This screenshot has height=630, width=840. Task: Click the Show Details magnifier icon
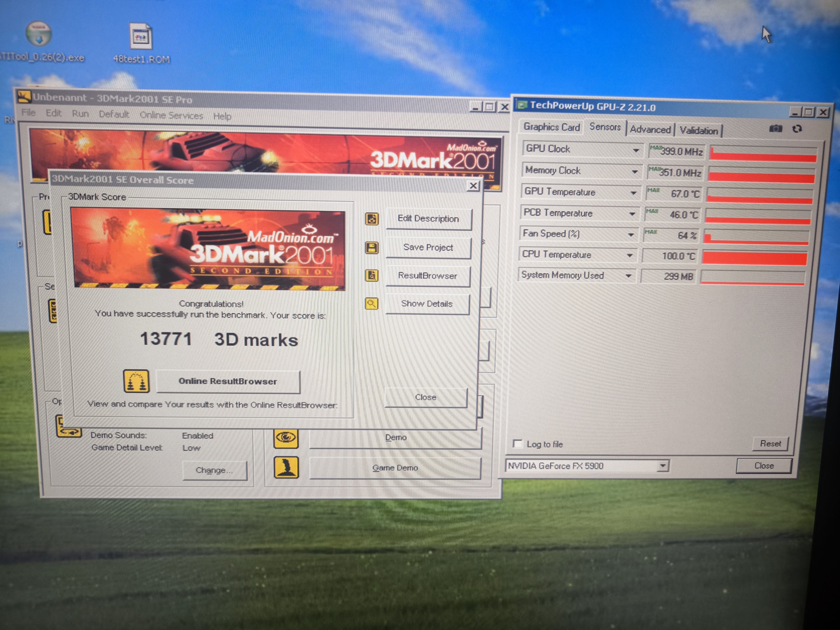pos(371,304)
